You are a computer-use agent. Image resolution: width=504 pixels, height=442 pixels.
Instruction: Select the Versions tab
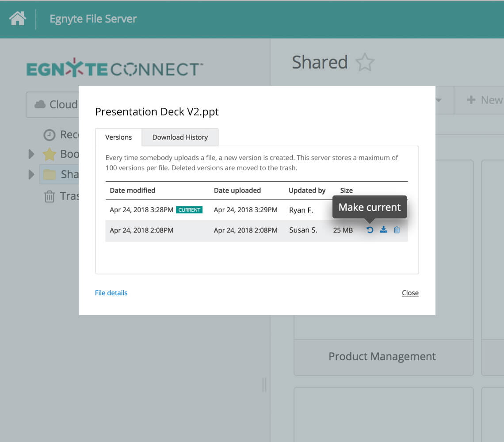point(118,137)
